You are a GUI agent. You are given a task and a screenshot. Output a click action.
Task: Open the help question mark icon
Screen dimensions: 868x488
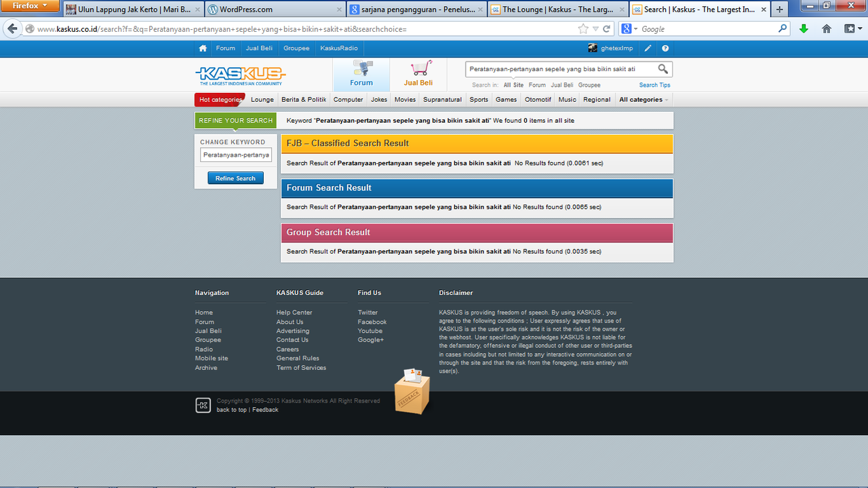pos(665,48)
